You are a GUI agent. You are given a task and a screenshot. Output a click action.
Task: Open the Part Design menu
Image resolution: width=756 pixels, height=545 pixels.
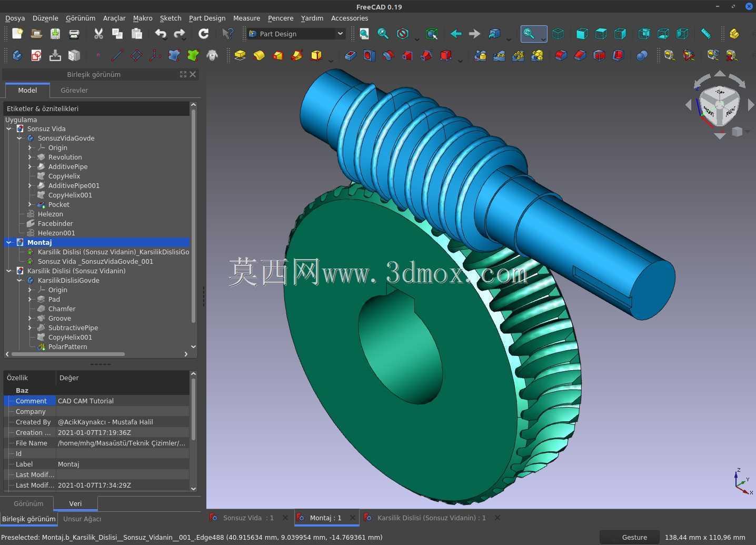(207, 18)
